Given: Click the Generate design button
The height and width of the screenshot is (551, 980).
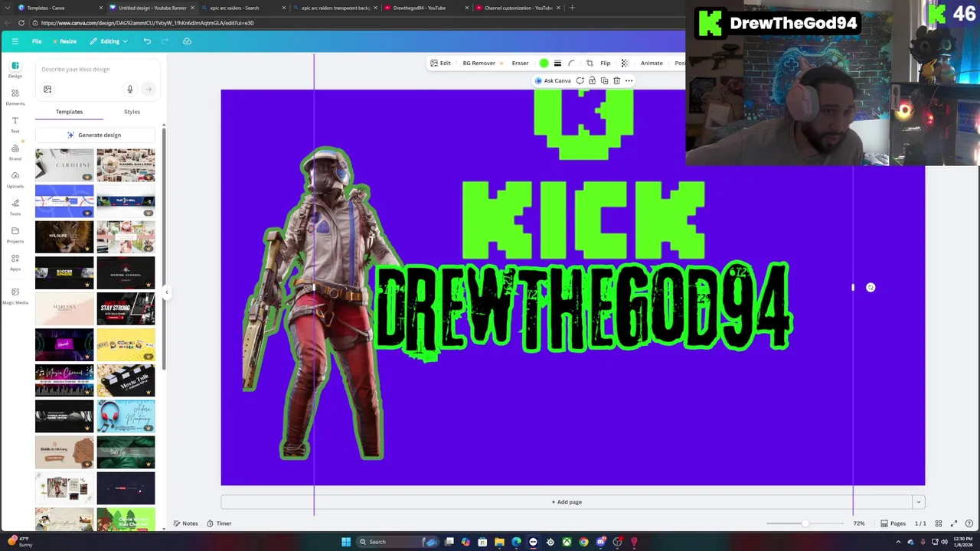Looking at the screenshot, I should coord(95,135).
